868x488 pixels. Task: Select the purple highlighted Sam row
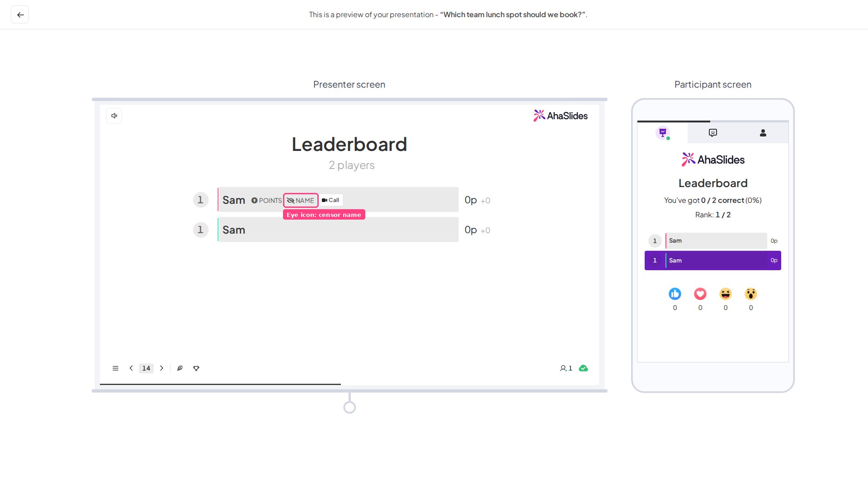(x=713, y=261)
